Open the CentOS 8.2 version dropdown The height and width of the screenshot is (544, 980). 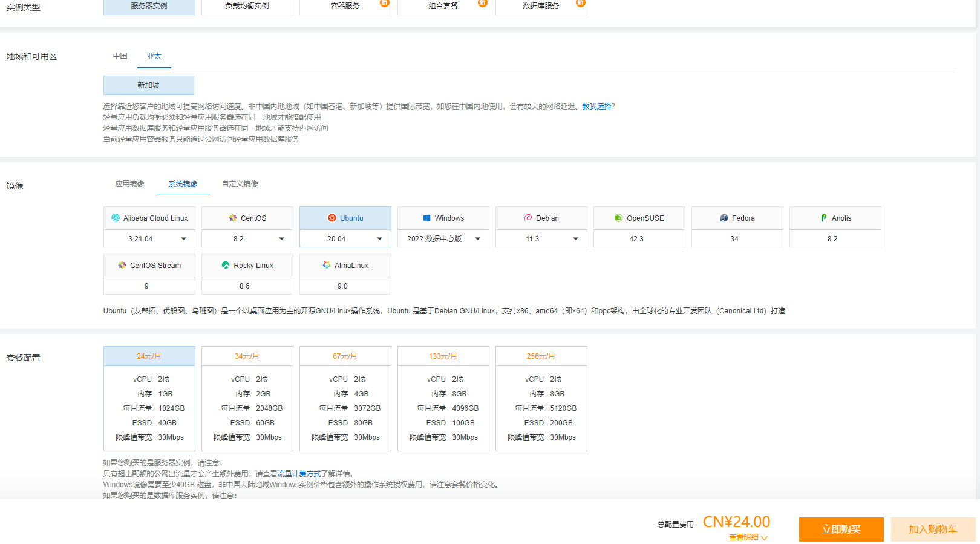281,239
